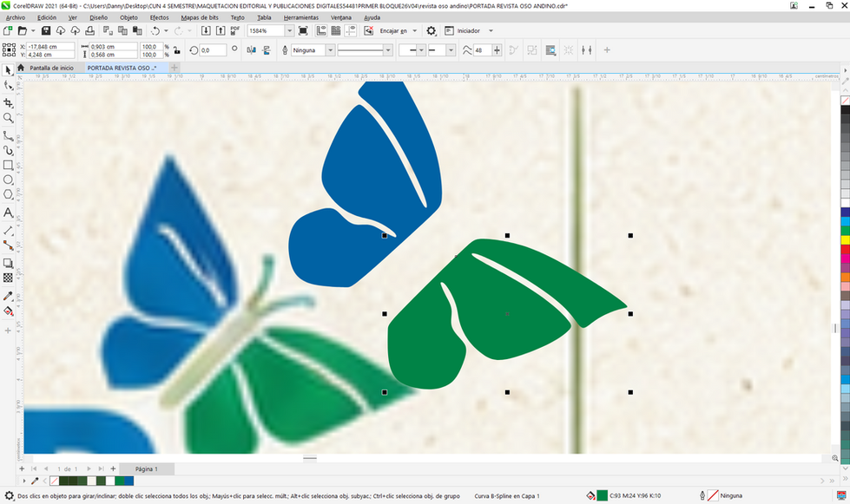Open the outline width dropdown showing Ninguna
The width and height of the screenshot is (850, 504).
click(330, 50)
